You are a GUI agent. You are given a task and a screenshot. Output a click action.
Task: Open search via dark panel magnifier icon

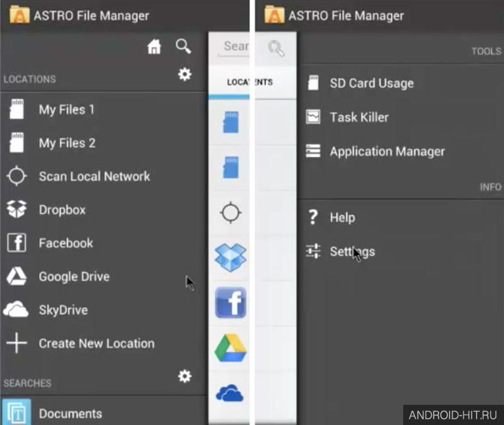183,47
